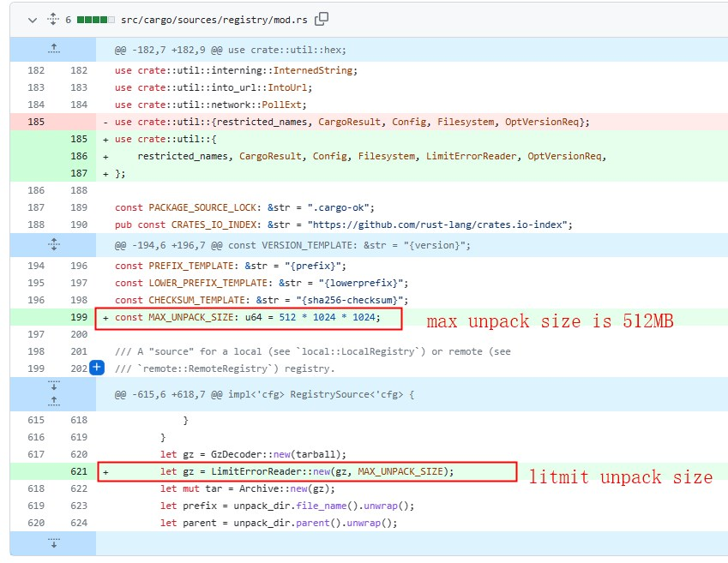This screenshot has height=563, width=728.
Task: Add a comment with the blue plus button
Action: 97,368
